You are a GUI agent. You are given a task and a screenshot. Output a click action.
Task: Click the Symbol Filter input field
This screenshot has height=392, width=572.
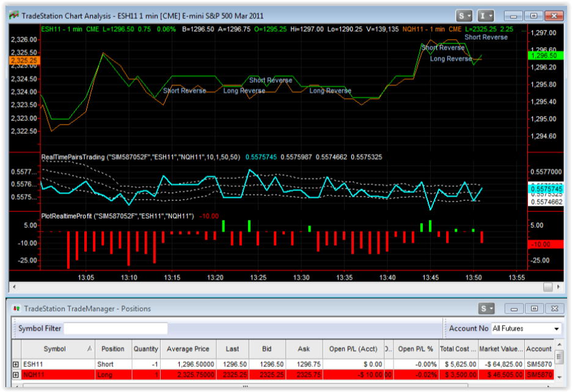tap(116, 328)
